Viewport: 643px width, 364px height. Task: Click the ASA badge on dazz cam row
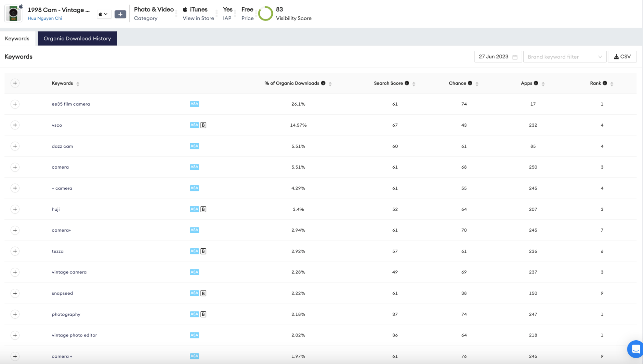coord(194,146)
